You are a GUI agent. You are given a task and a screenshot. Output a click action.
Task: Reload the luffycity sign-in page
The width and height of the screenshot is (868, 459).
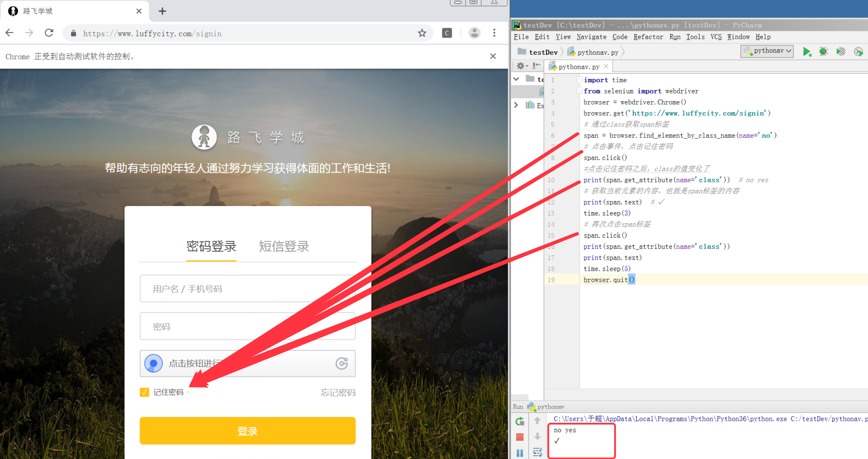point(49,33)
